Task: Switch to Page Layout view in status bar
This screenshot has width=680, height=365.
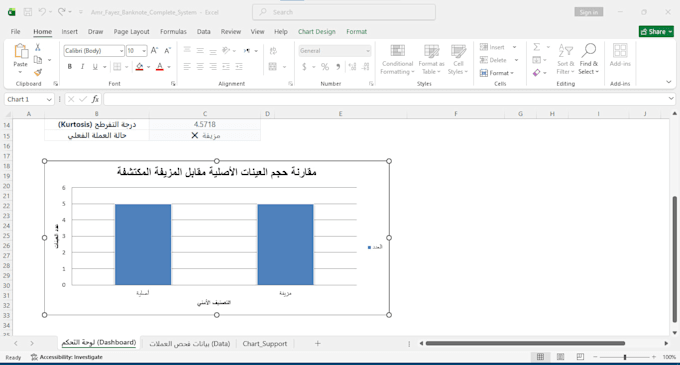Action: pyautogui.click(x=560, y=357)
